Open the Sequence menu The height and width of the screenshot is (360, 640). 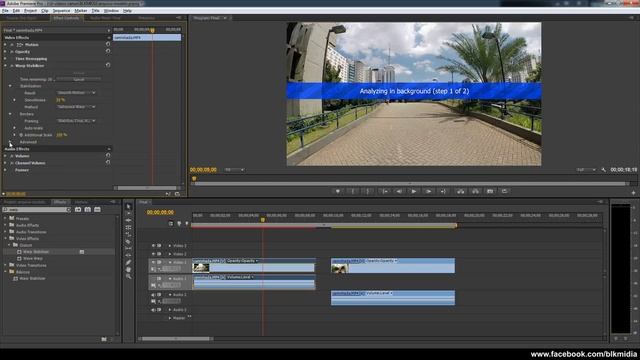[x=61, y=11]
